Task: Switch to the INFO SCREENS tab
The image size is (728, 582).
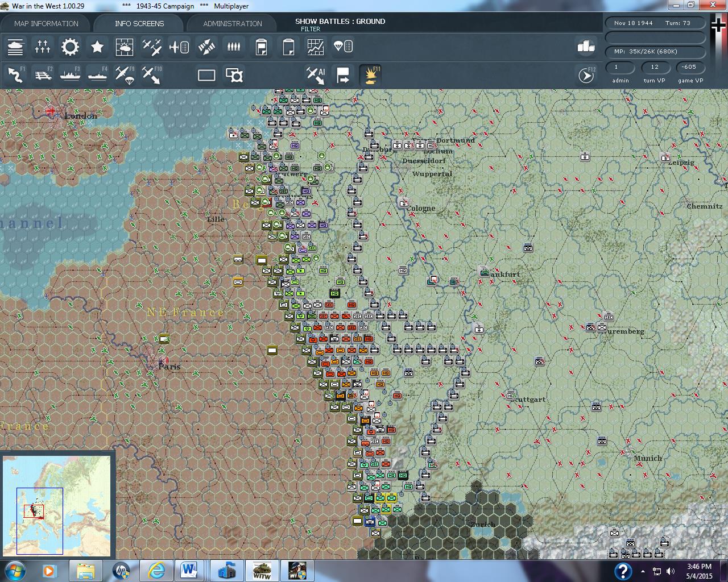Action: coord(139,23)
